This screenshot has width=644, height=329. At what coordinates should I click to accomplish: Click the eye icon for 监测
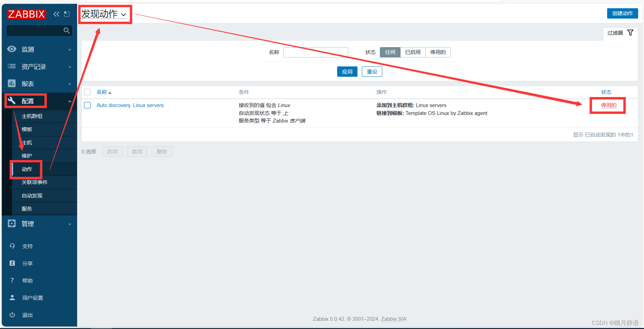click(12, 49)
